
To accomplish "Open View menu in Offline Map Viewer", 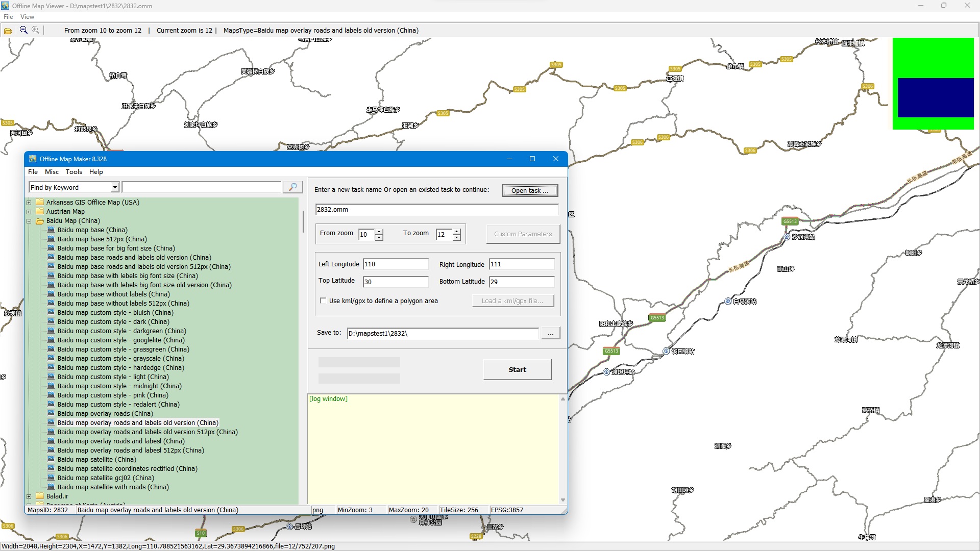I will tap(27, 17).
